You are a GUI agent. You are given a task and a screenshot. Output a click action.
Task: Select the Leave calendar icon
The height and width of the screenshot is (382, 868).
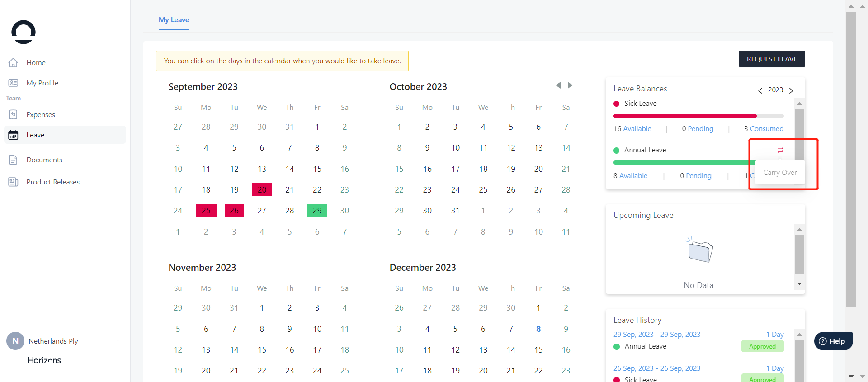tap(14, 135)
